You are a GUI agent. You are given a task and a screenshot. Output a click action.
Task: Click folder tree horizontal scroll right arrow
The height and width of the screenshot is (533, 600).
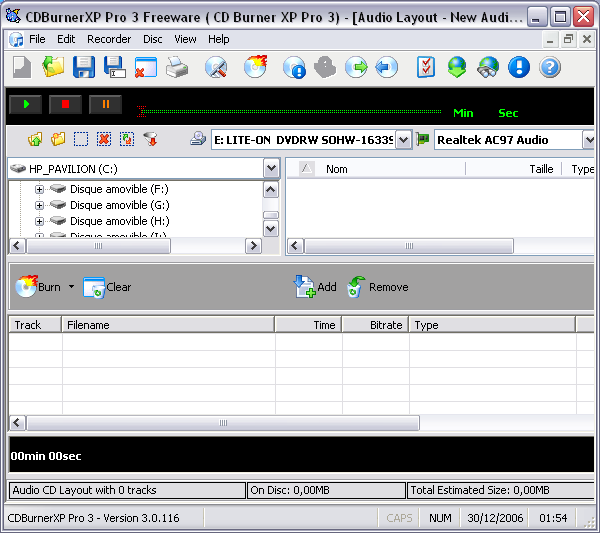pos(253,246)
